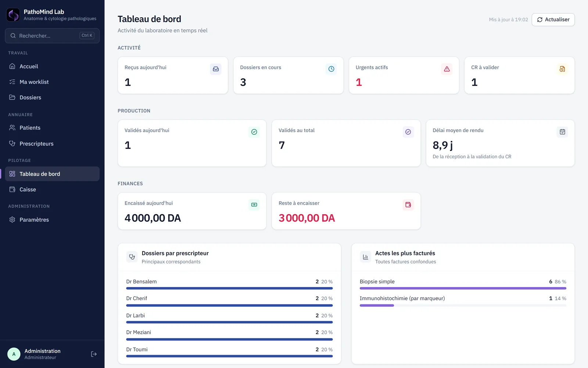Image resolution: width=588 pixels, height=368 pixels.
Task: Click the Actualiser button
Action: (553, 20)
